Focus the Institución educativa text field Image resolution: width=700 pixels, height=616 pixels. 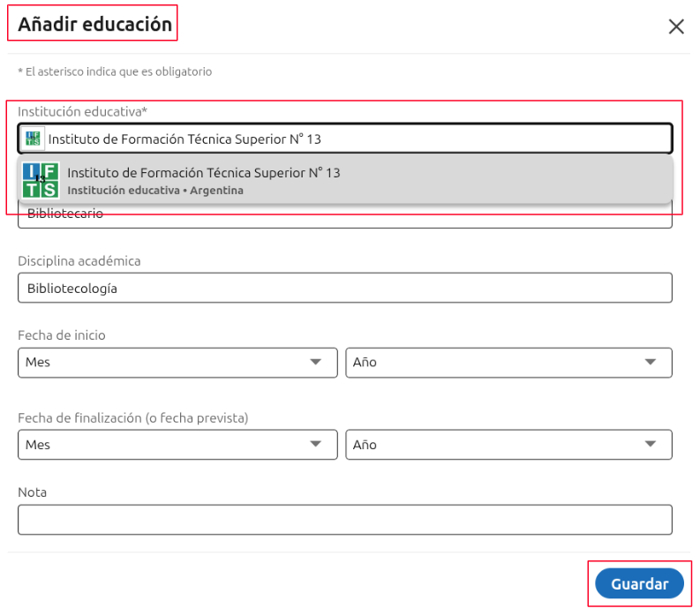pos(353,139)
